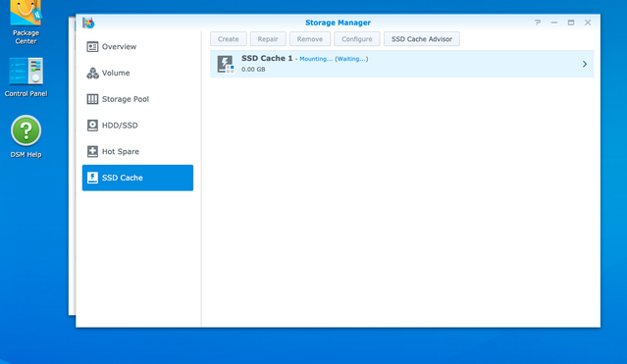Click the 0.00 GB size text

click(x=253, y=70)
